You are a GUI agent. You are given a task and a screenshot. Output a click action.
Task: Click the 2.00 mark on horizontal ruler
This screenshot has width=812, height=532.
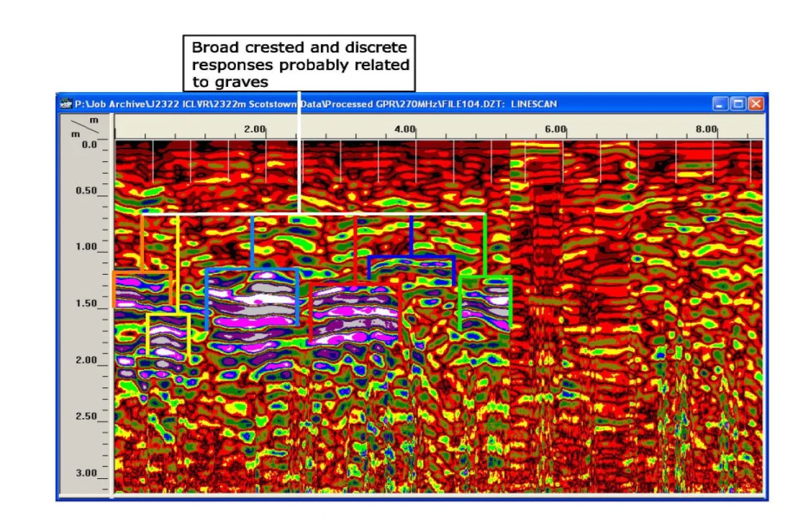coord(254,129)
